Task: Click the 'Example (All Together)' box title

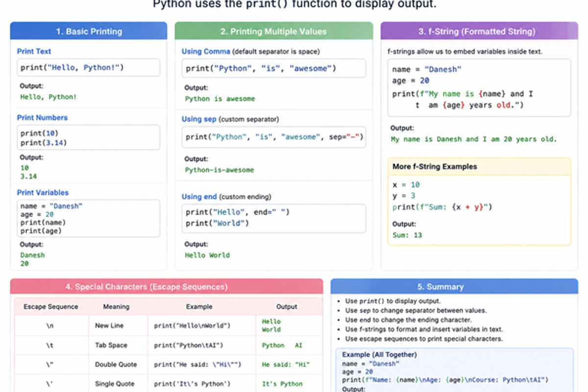Action: pos(379,354)
